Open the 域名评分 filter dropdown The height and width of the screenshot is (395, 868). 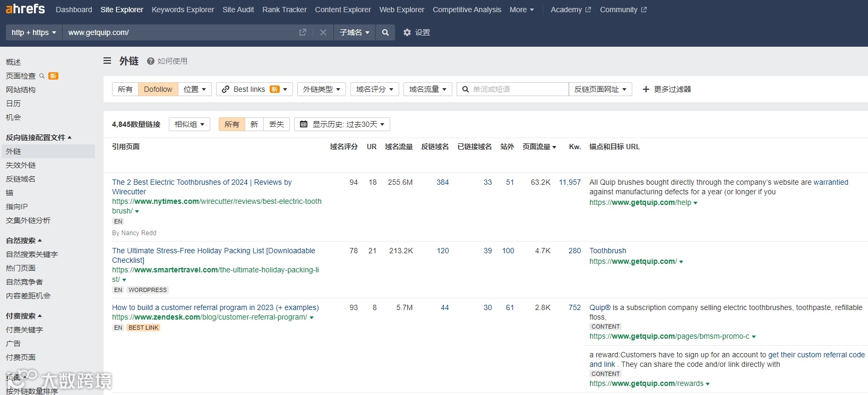(375, 89)
